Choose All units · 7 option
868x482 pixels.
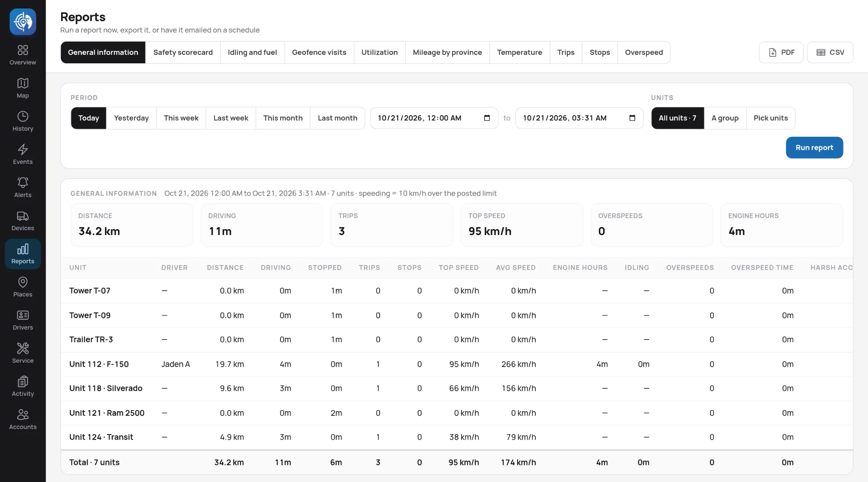pyautogui.click(x=677, y=118)
